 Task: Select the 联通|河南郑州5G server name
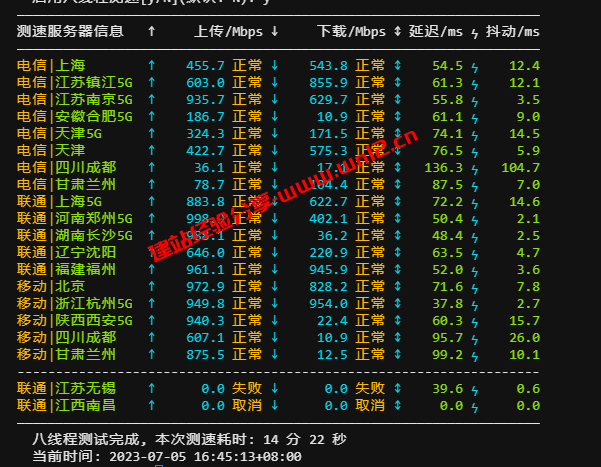coord(75,219)
